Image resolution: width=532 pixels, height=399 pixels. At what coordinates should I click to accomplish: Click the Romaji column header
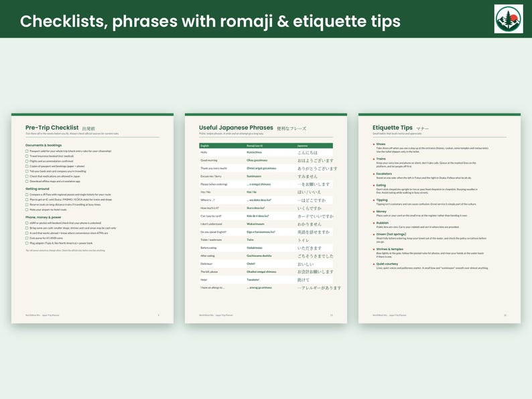[255, 146]
